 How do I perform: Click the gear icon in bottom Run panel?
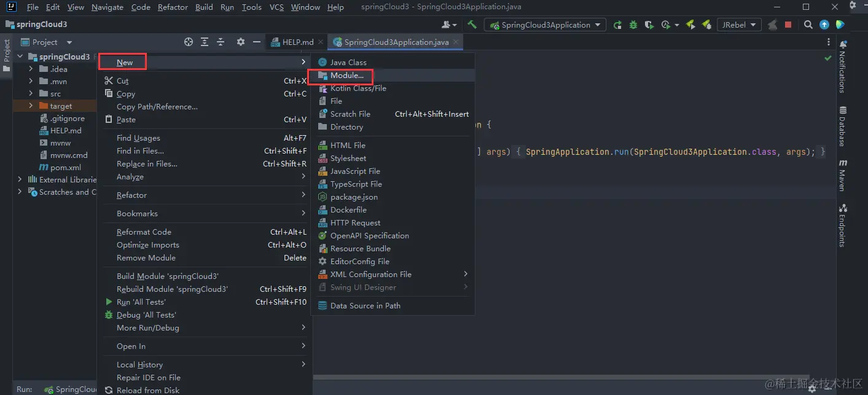click(812, 388)
